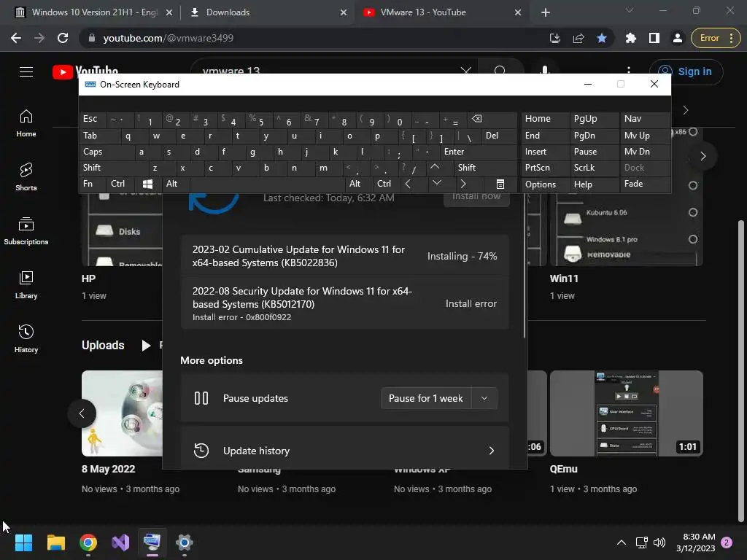Move channel tabs right with chevron
The image size is (747, 560).
tap(686, 111)
